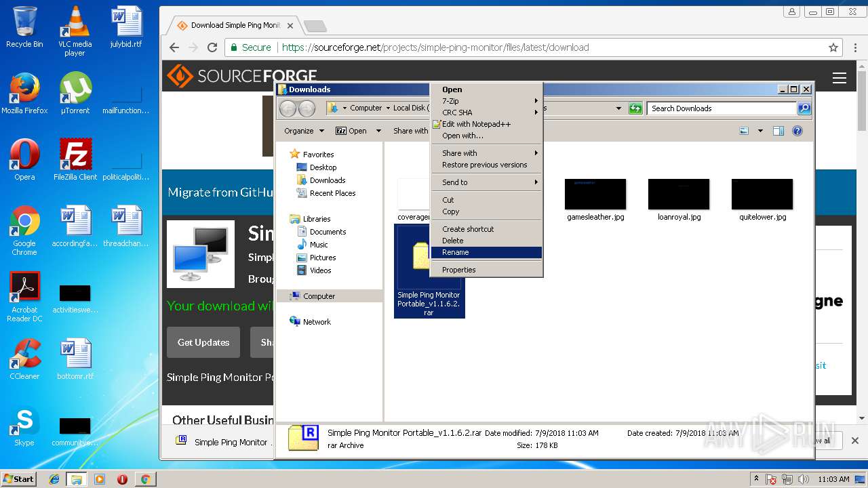
Task: Select Rename in the context menu
Action: [x=487, y=252]
